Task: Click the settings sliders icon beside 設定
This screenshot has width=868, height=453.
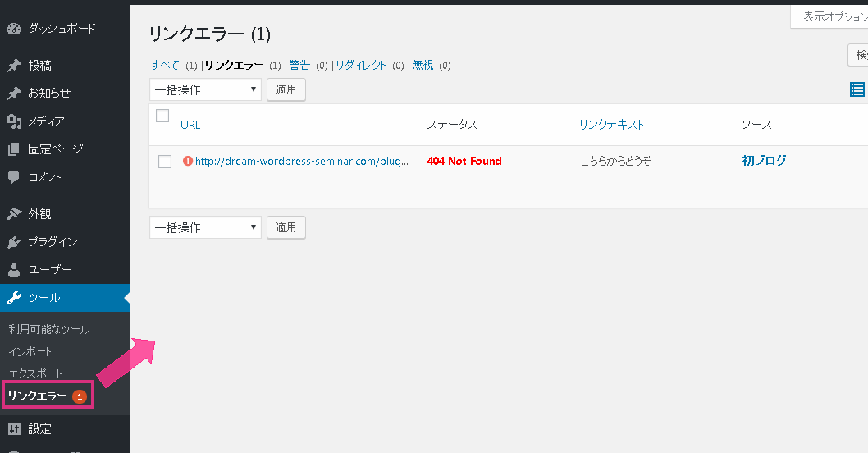Action: 14,429
